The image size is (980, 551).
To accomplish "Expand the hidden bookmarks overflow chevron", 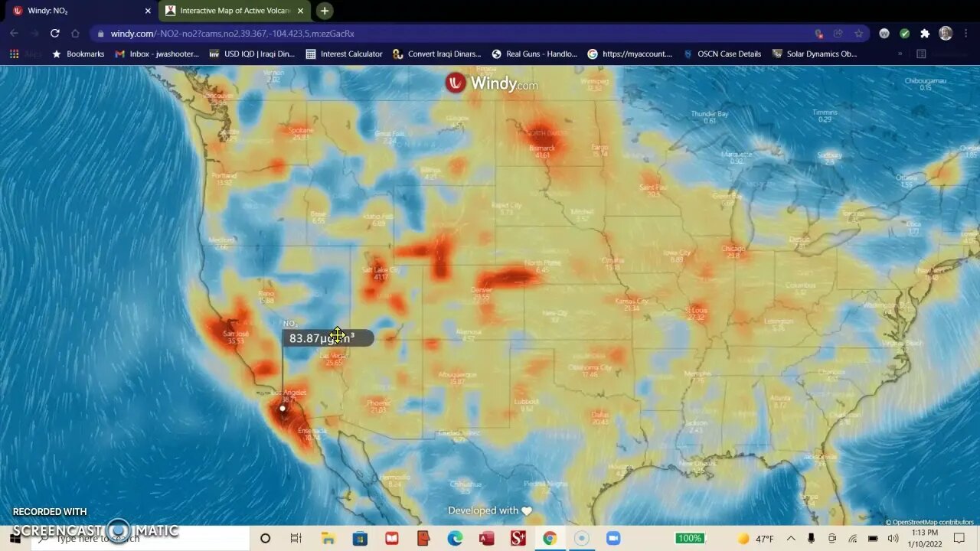I will (900, 54).
